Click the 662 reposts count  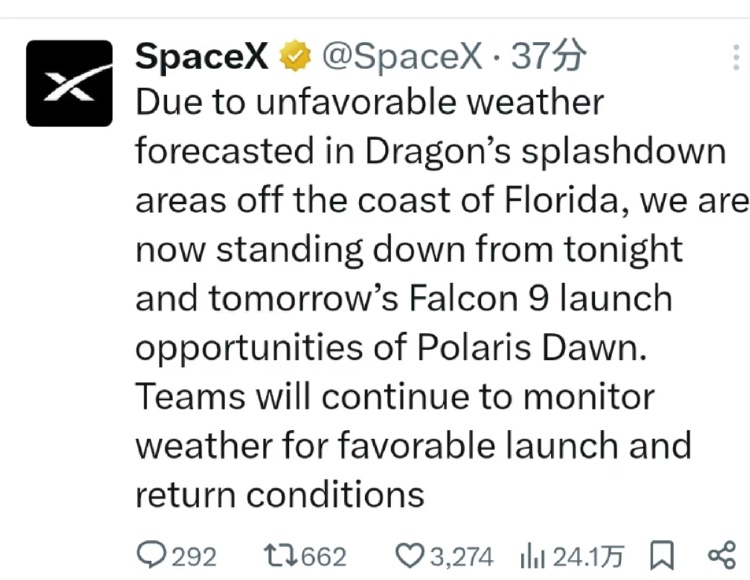(x=324, y=557)
